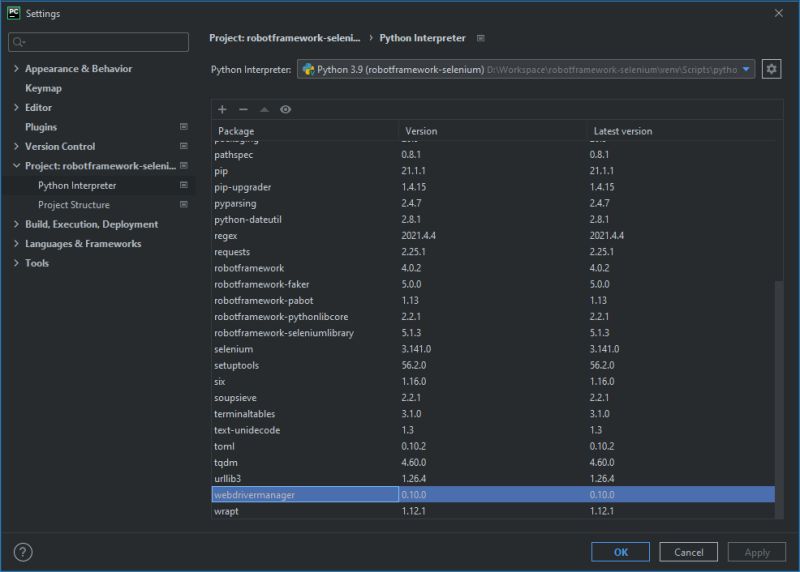
Task: Select Project Structure in settings tree
Action: [x=74, y=205]
